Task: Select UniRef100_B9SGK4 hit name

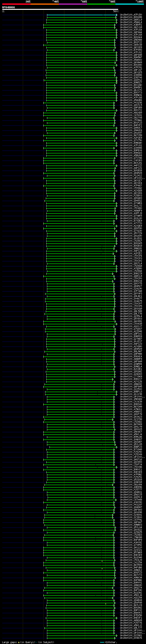Action: pos(131,37)
